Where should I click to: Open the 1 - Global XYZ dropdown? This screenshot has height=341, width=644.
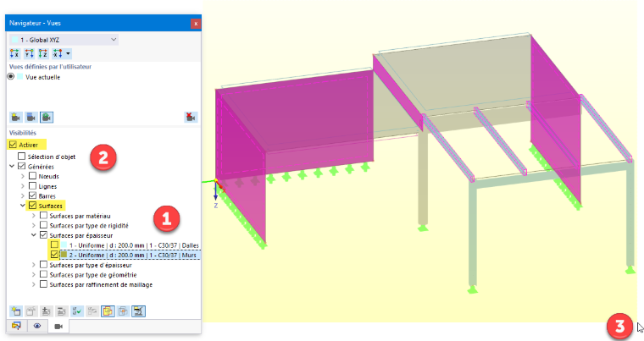click(x=64, y=40)
